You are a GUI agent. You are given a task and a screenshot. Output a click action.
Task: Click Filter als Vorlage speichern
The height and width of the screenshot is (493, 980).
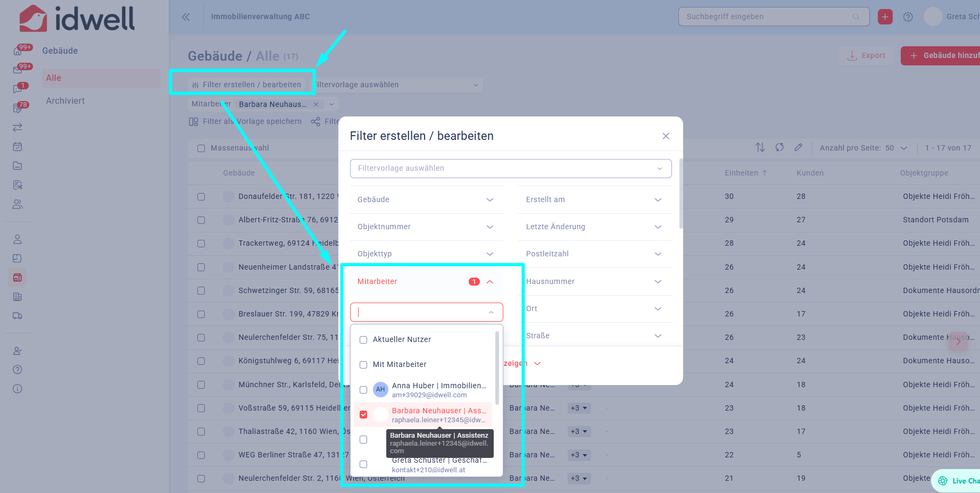click(x=245, y=121)
